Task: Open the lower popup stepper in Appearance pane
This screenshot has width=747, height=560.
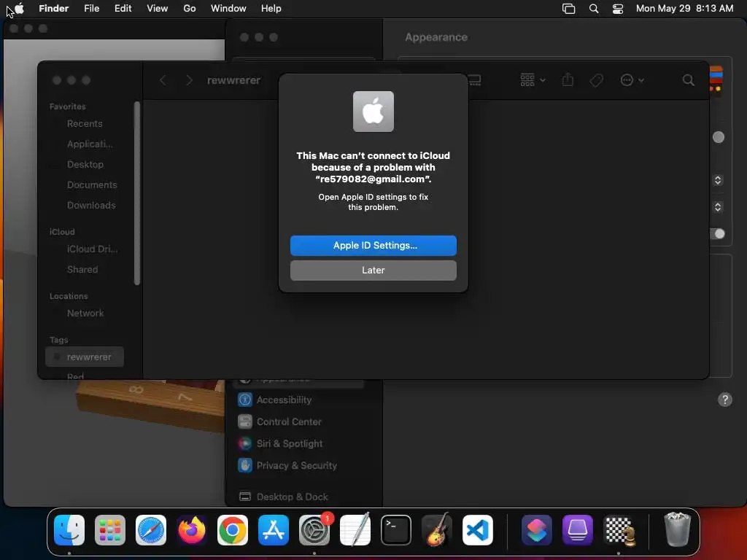Action: coord(718,207)
